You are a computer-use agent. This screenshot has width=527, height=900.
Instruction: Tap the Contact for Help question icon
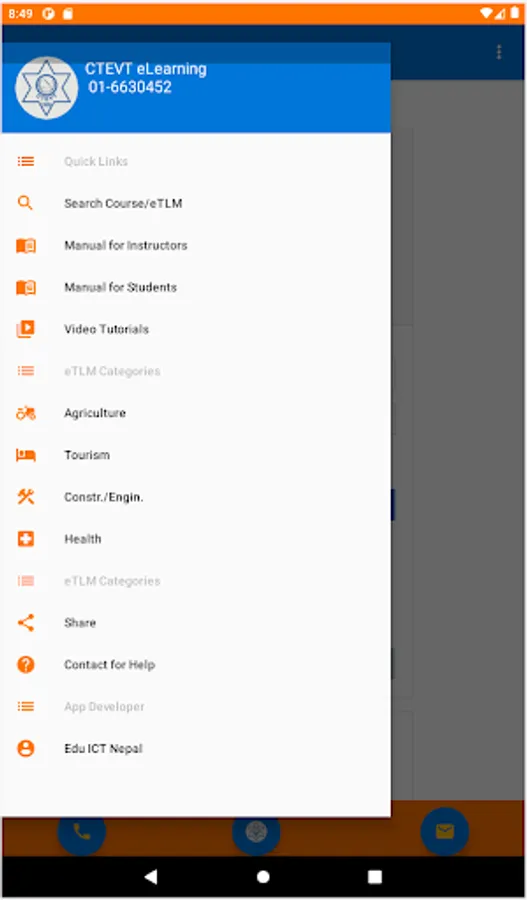tap(26, 665)
